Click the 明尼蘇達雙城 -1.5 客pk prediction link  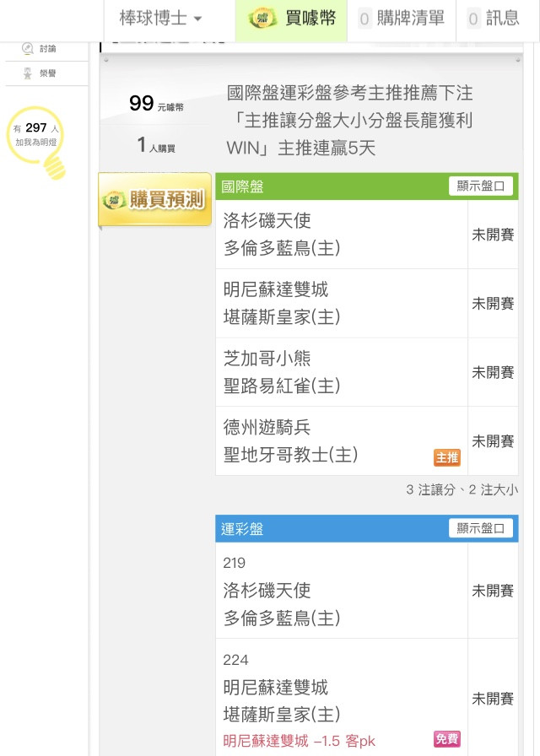pos(299,741)
